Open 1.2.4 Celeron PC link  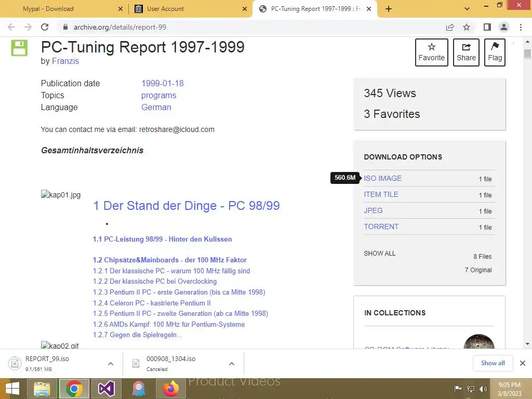[x=152, y=303]
